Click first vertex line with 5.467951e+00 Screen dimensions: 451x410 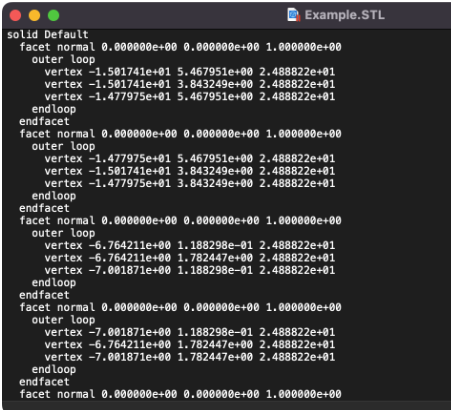point(190,72)
